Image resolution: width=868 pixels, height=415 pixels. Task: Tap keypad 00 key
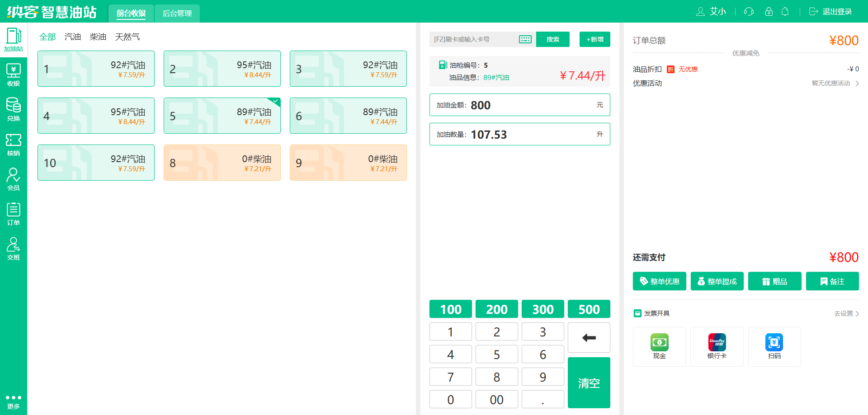click(x=497, y=399)
